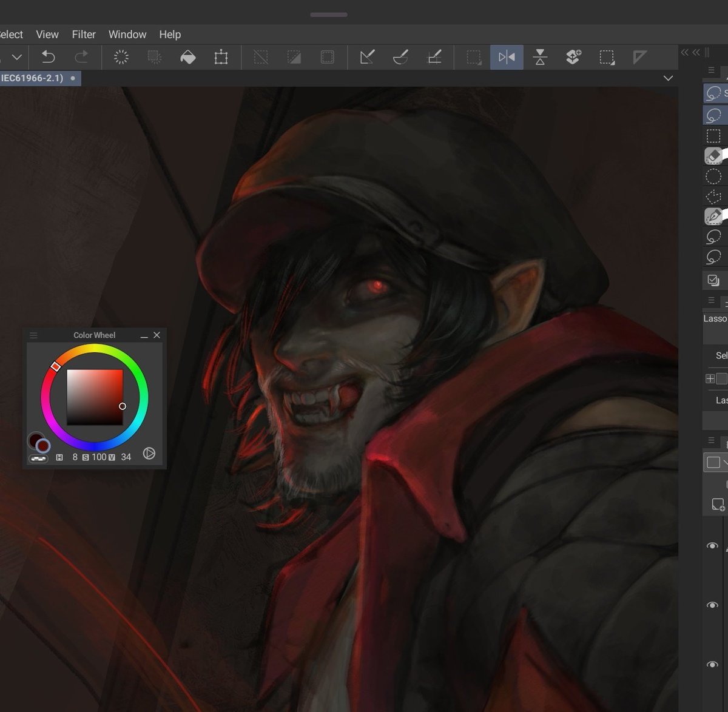Toggle Snap to ruler icon

coord(367,57)
